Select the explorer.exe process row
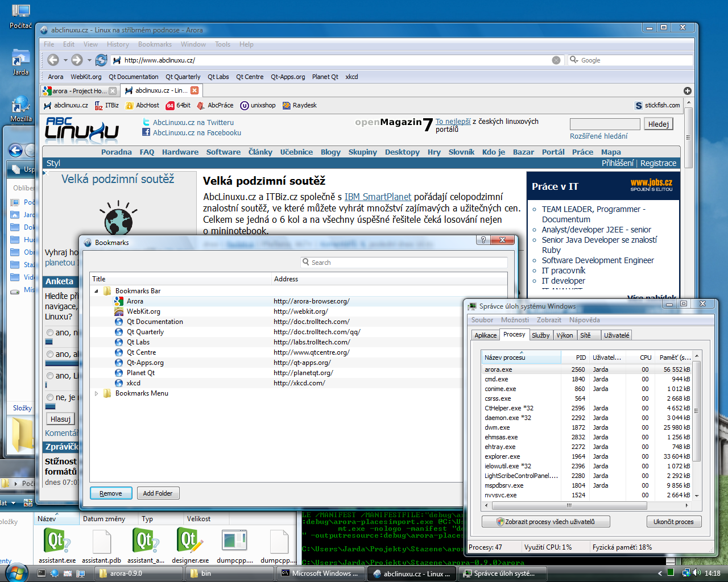The image size is (728, 582). [587, 456]
